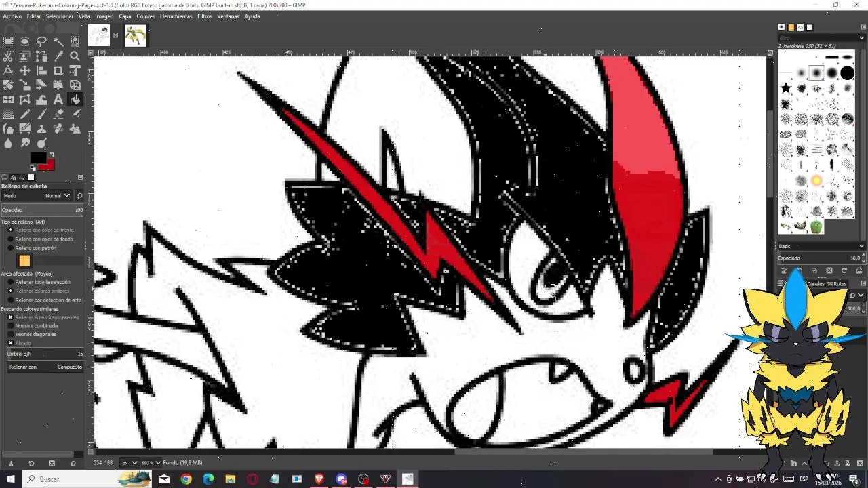Open the Basic brush tag dropdown
The height and width of the screenshot is (488, 868).
click(821, 246)
